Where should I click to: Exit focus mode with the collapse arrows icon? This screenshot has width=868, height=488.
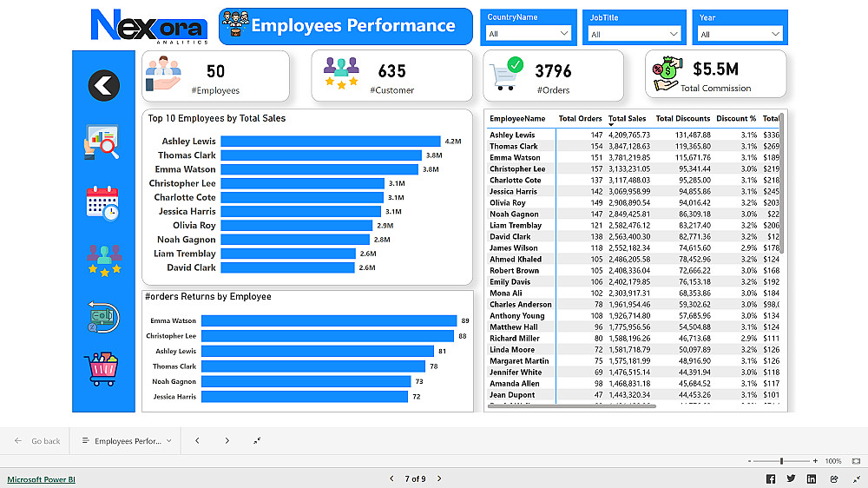(x=257, y=441)
